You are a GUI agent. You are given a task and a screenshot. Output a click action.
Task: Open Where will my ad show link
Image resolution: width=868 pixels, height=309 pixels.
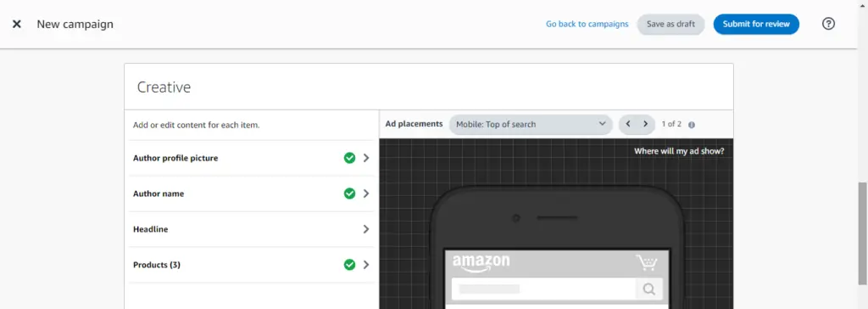(679, 151)
